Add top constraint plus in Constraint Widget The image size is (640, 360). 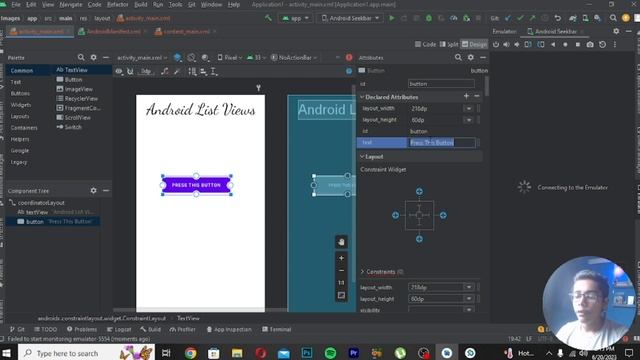pos(419,191)
